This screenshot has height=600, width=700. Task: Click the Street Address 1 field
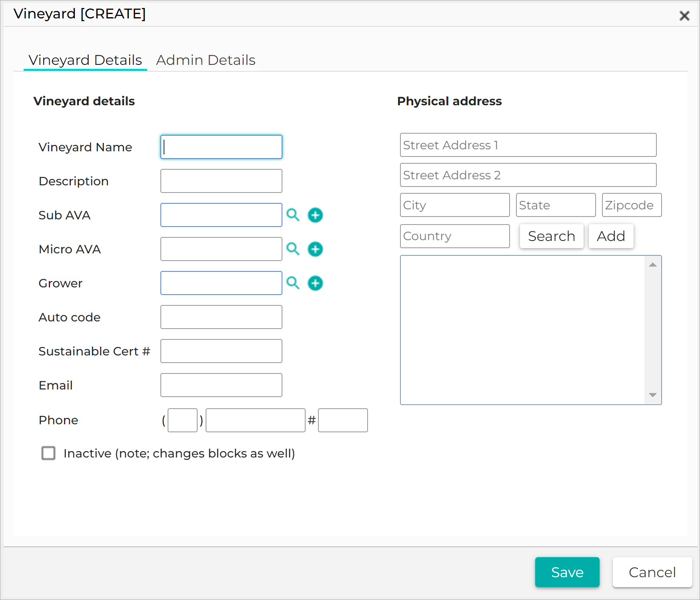pos(528,145)
